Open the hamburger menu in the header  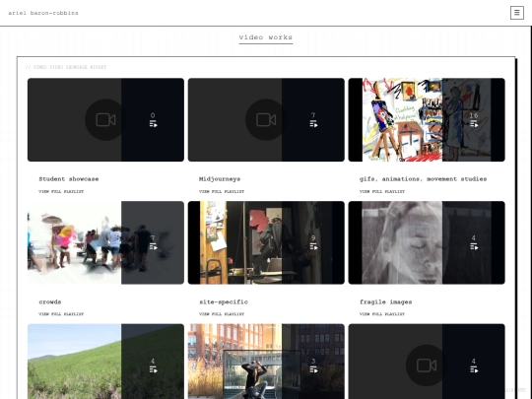[x=517, y=13]
